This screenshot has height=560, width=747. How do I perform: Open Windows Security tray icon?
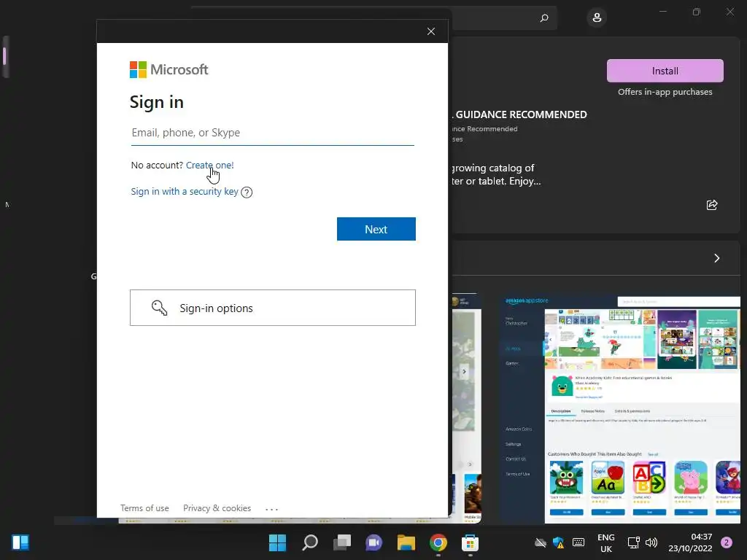point(558,542)
